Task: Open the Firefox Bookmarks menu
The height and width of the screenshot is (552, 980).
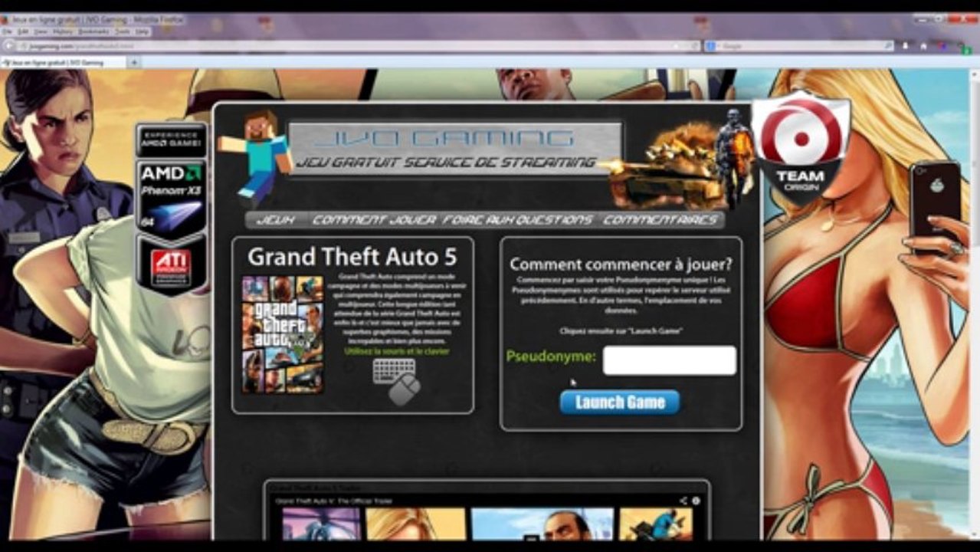Action: pyautogui.click(x=93, y=31)
